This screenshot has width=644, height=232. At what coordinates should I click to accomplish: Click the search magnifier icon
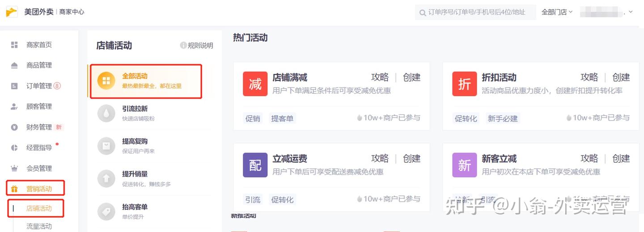point(422,13)
